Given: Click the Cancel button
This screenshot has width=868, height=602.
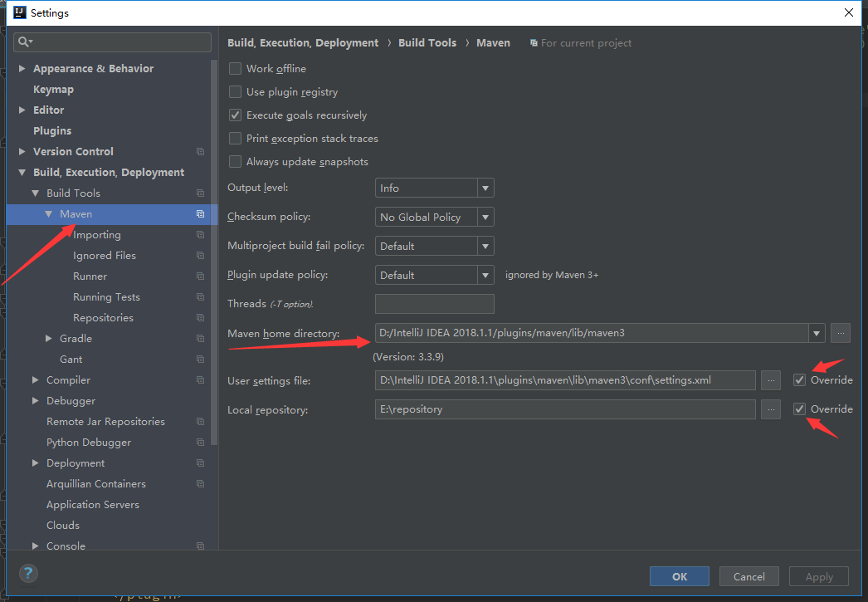Looking at the screenshot, I should [749, 576].
